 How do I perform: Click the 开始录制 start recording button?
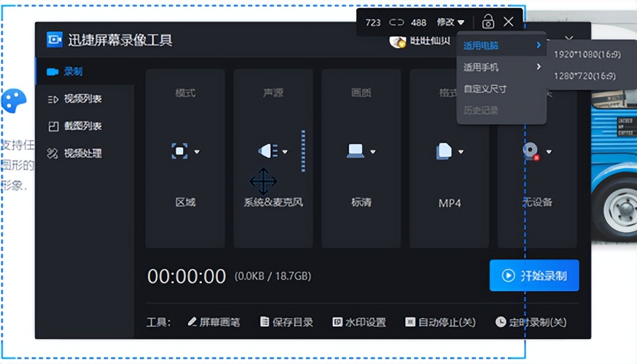534,276
